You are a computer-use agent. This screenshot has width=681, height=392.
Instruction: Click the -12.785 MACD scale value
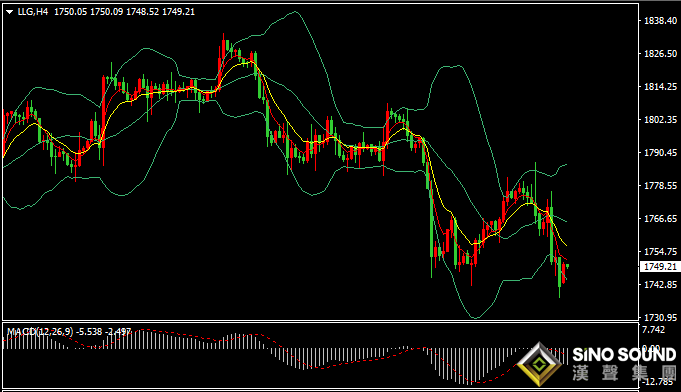coord(659,382)
